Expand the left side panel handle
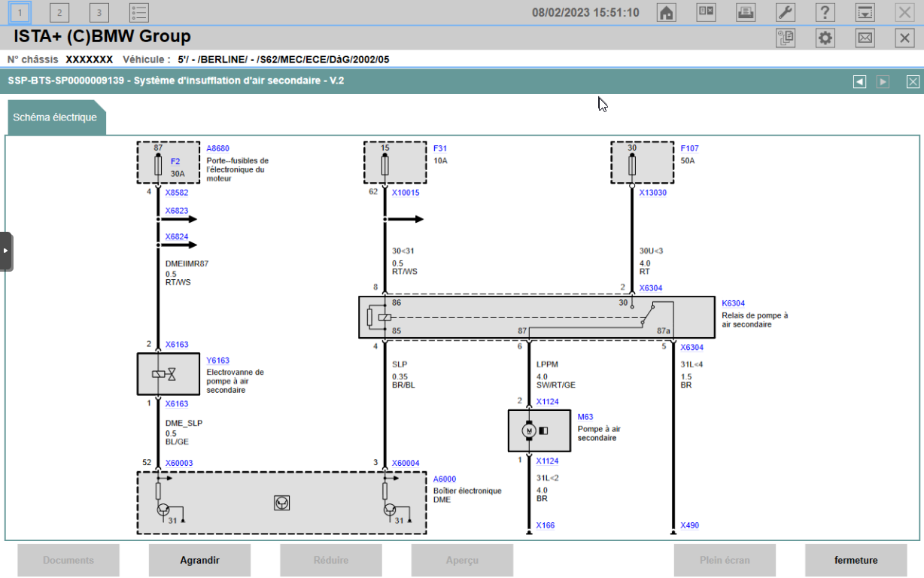 coord(6,251)
